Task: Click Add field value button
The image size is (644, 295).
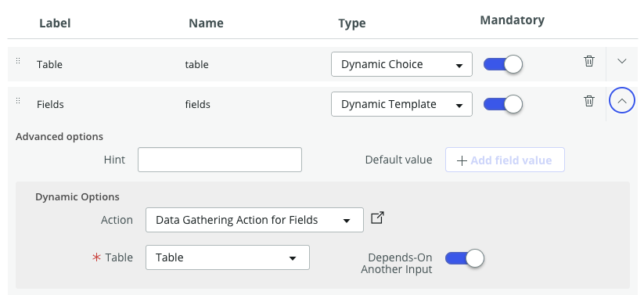Action: (505, 160)
